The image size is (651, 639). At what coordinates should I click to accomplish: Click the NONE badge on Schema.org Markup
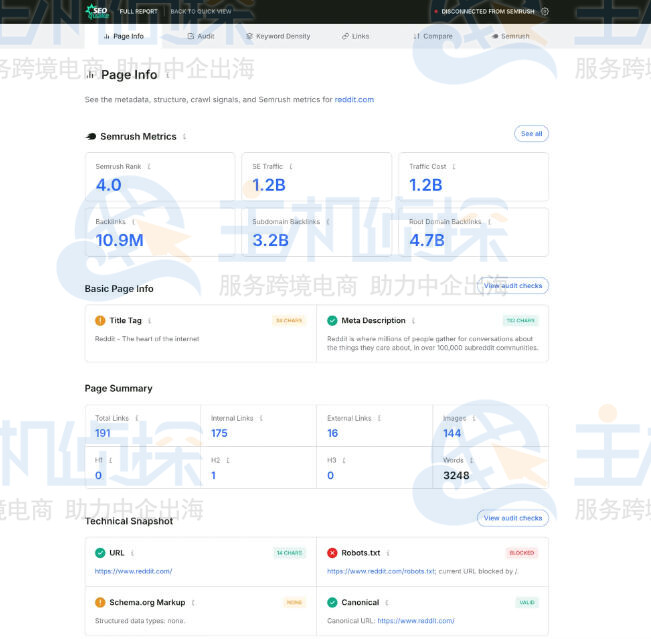tap(294, 602)
